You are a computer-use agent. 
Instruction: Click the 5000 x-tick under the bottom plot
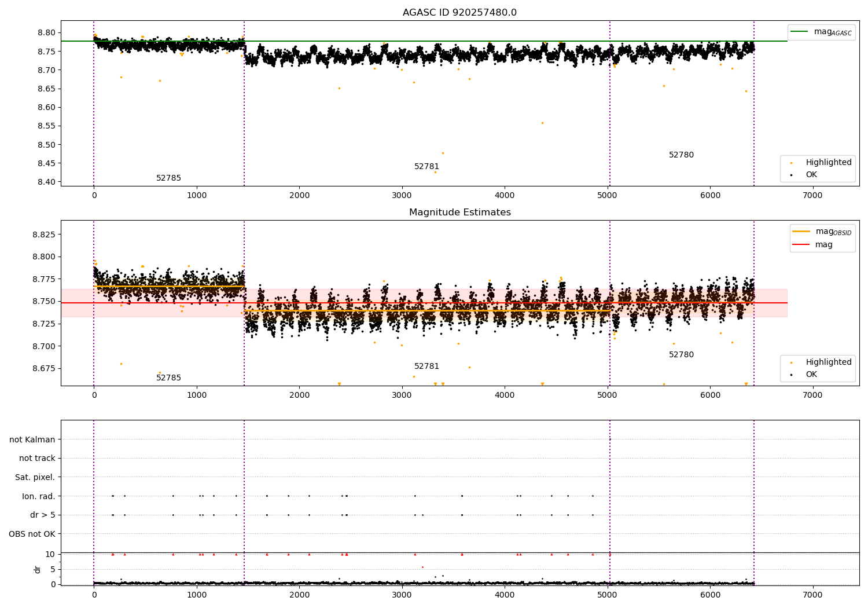(x=608, y=595)
